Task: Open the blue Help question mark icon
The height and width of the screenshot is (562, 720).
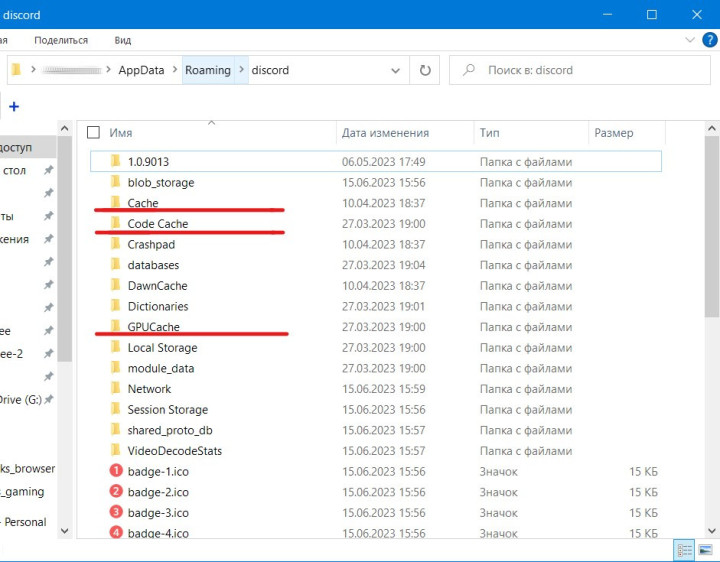Action: [x=710, y=40]
